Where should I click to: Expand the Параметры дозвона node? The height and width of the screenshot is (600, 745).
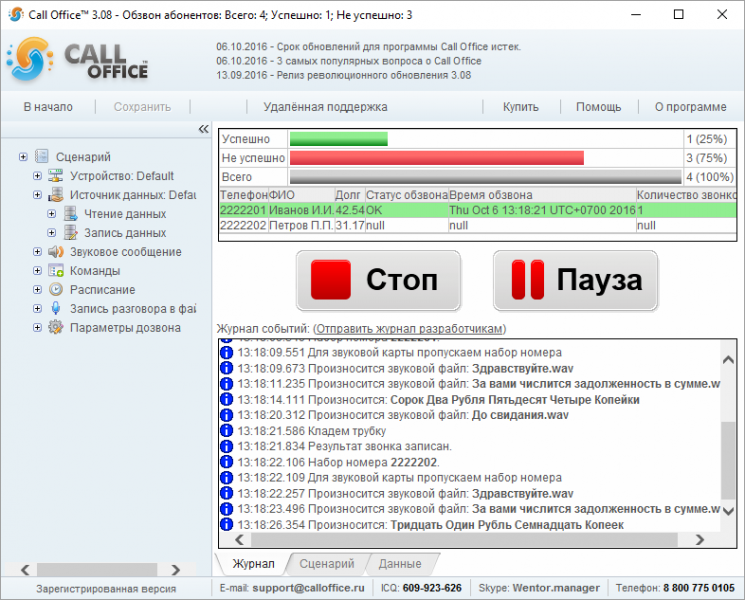tap(37, 327)
